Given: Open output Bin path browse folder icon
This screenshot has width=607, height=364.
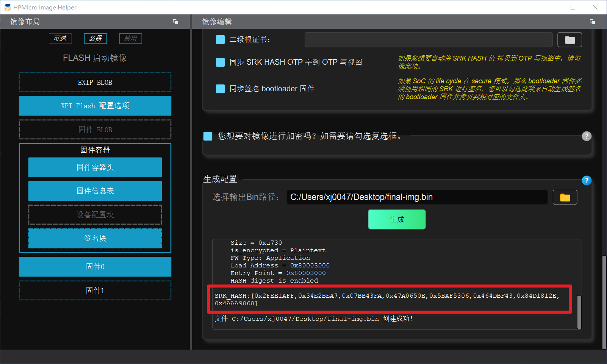Looking at the screenshot, I should (565, 197).
